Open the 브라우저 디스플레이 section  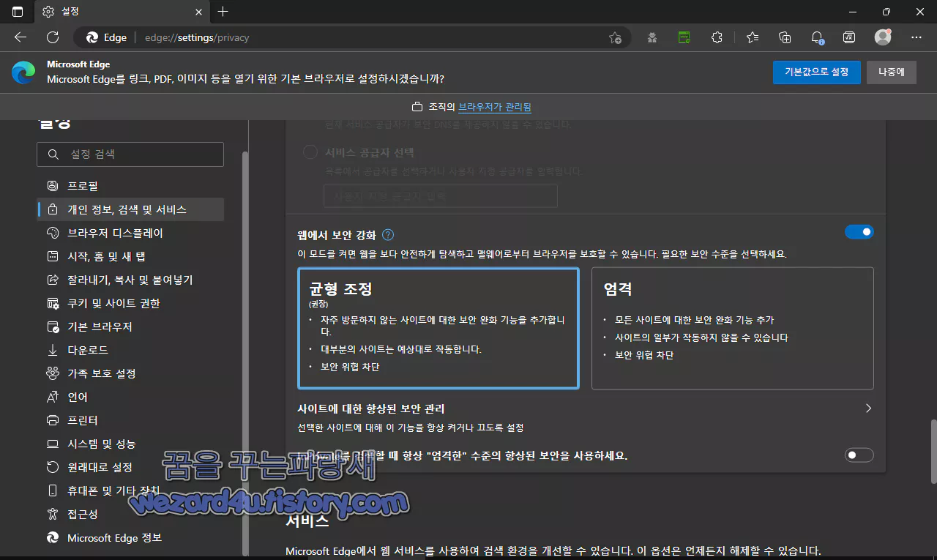pos(130,233)
